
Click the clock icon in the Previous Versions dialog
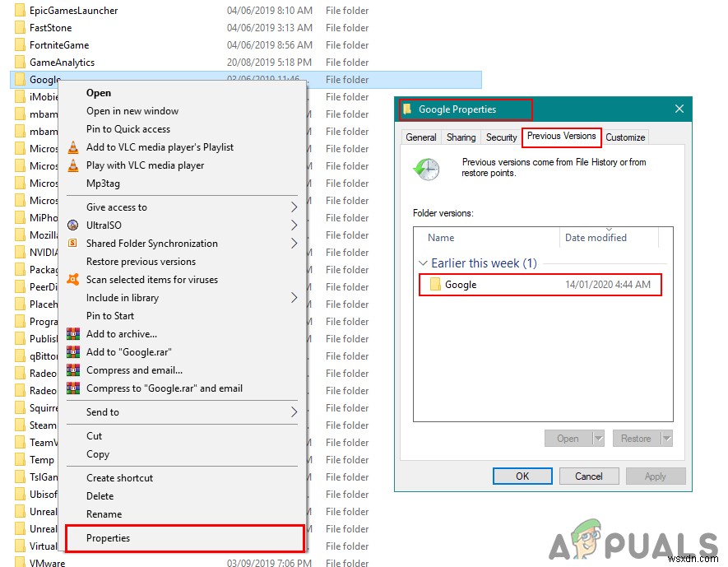[x=427, y=167]
